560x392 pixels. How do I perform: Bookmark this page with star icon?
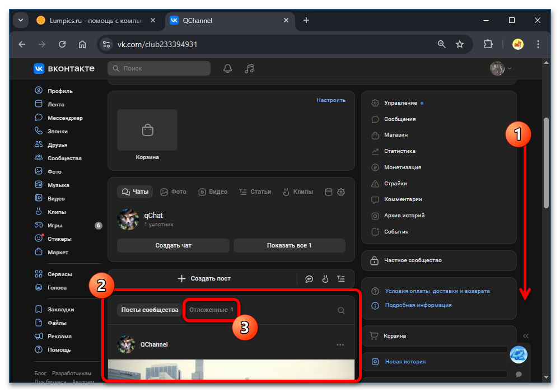[x=460, y=44]
